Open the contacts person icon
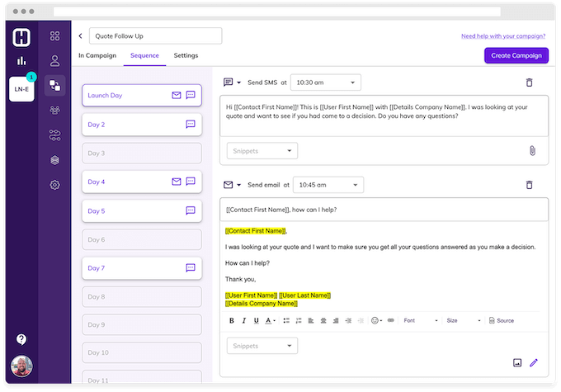Screen dimensions: 561x392 [55, 60]
